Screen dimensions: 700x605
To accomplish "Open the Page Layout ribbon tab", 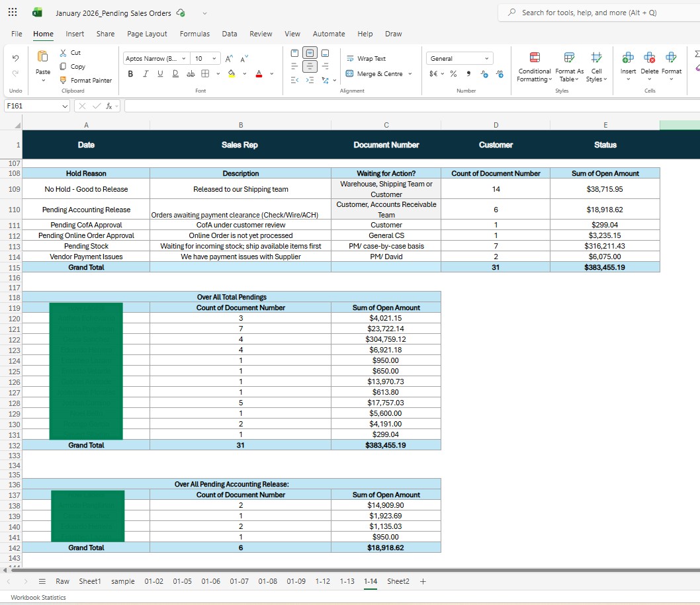I will pyautogui.click(x=147, y=34).
